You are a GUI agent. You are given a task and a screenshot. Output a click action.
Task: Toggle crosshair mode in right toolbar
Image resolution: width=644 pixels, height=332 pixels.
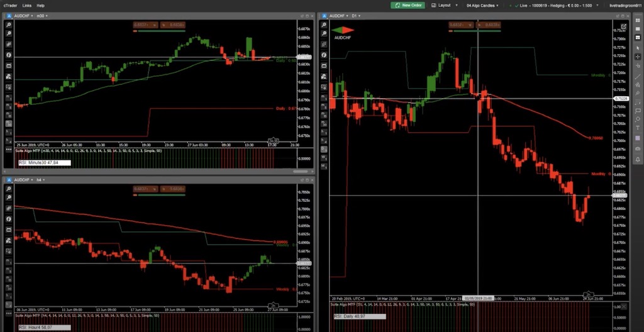[x=638, y=57]
